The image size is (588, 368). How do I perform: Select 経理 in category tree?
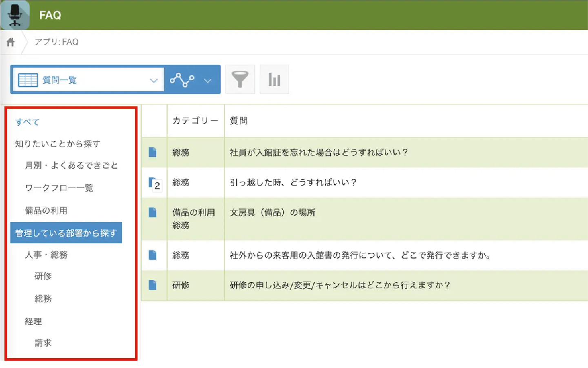click(33, 321)
